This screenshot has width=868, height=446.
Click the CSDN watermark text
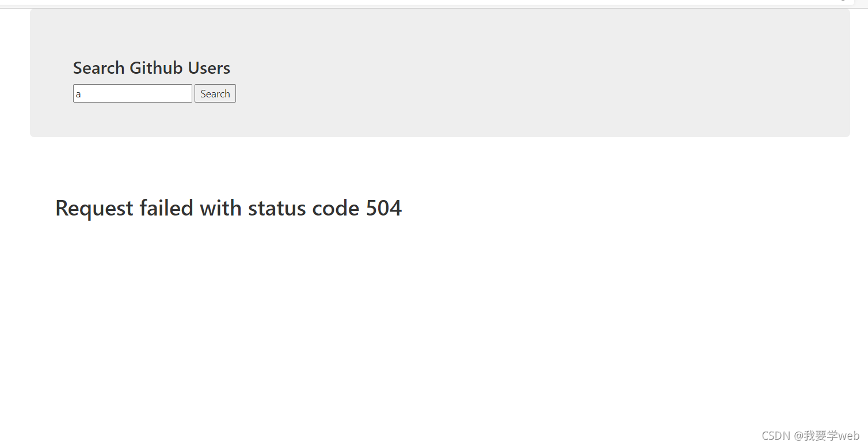776,436
